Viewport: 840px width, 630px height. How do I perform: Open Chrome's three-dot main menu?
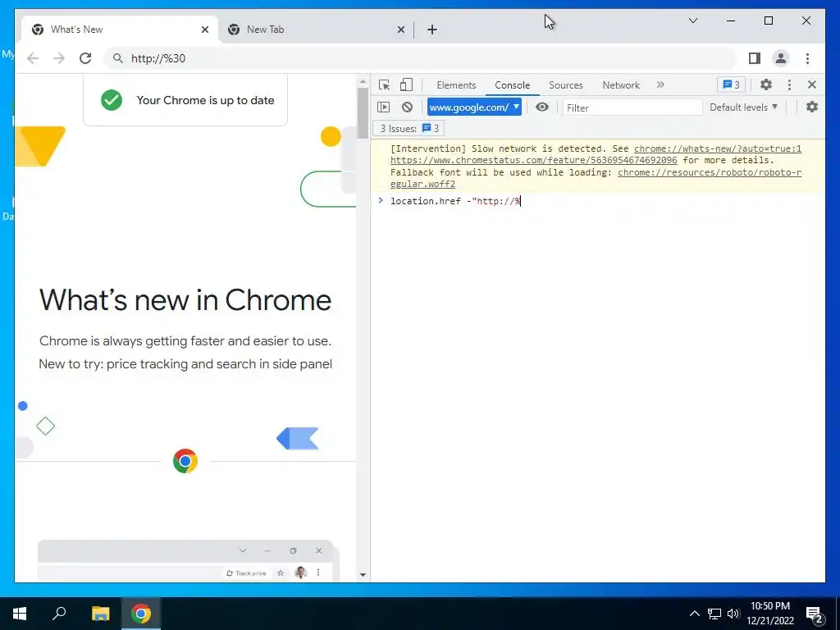click(807, 58)
